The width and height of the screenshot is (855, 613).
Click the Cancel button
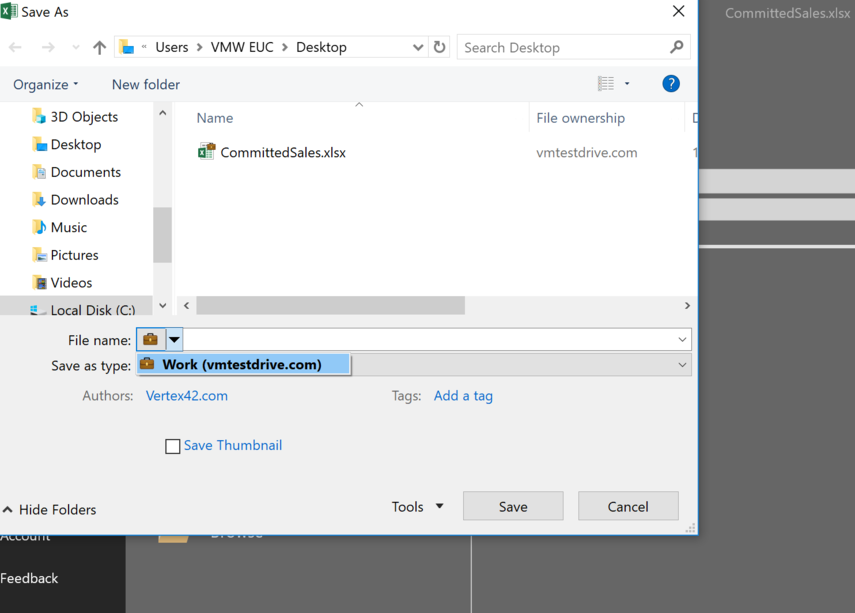628,507
